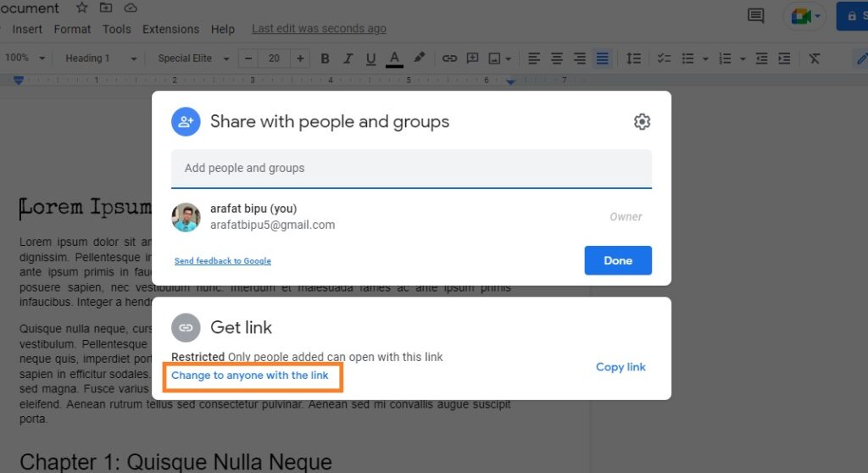Open numbered list options dropdown
The width and height of the screenshot is (868, 473).
pyautogui.click(x=743, y=58)
